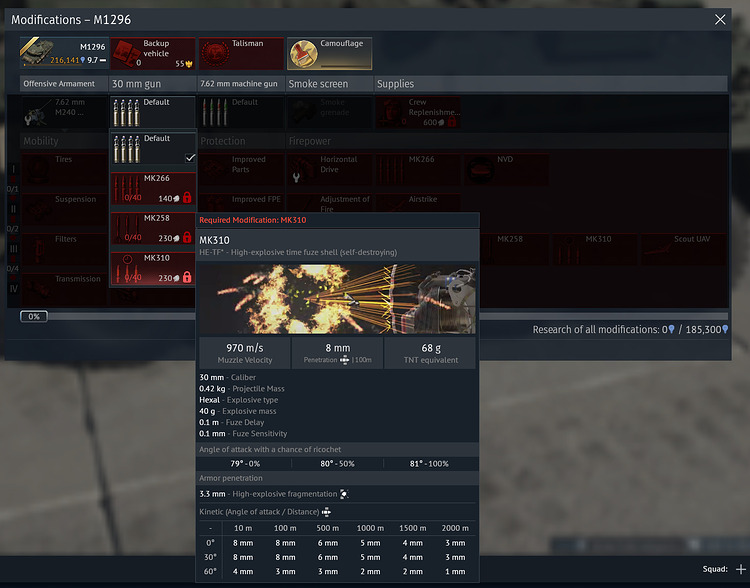Select the Talisman icon

pos(240,53)
